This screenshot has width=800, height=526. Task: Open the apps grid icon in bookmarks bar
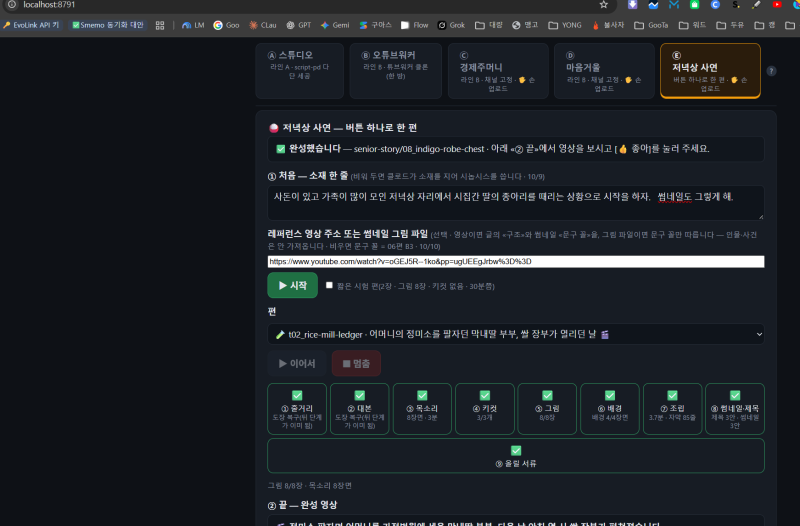(160, 25)
